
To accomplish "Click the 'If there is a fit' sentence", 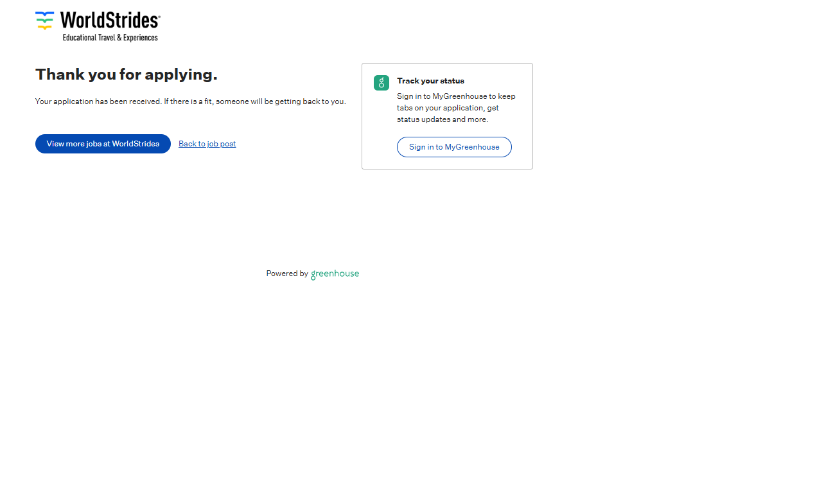I will (x=254, y=101).
